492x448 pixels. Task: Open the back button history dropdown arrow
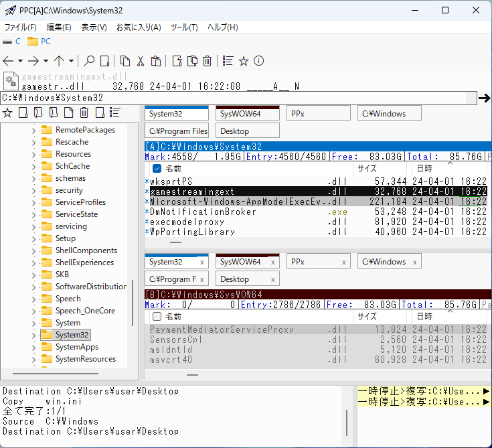[x=20, y=61]
